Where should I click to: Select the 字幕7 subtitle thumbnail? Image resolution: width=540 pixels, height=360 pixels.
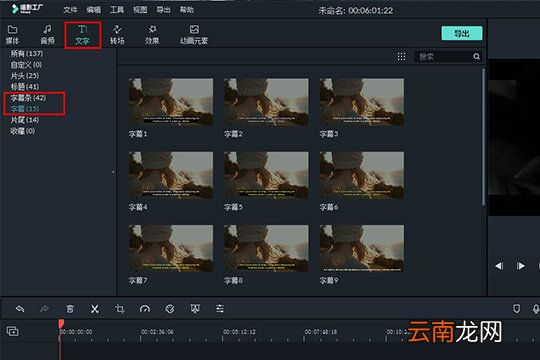[x=171, y=248]
